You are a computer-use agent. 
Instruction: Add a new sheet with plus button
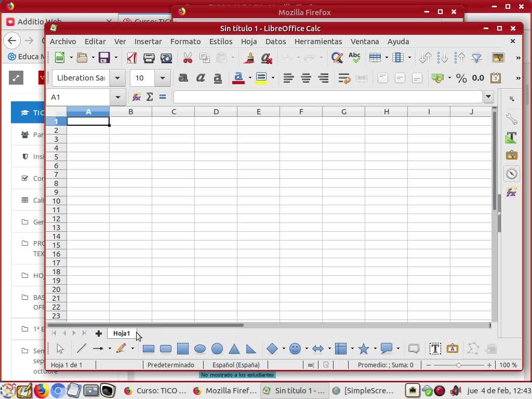(98, 333)
